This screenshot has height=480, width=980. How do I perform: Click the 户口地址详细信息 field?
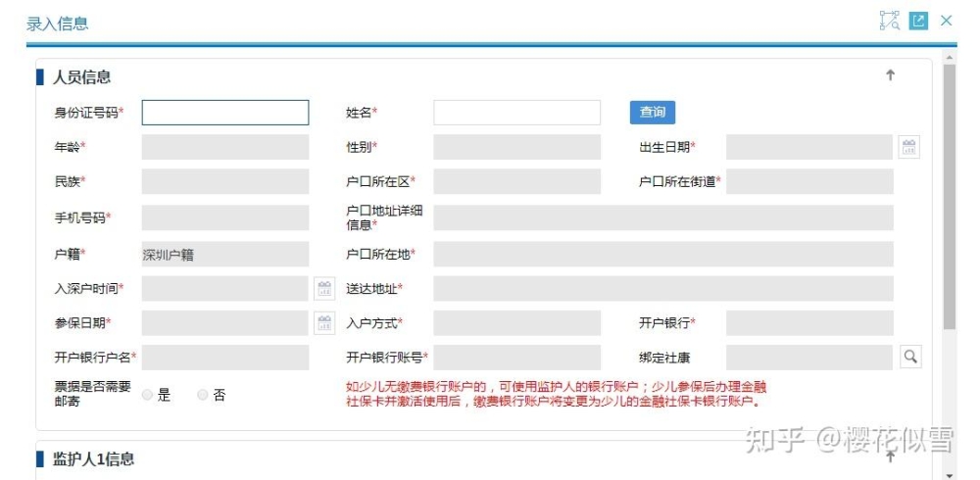663,217
